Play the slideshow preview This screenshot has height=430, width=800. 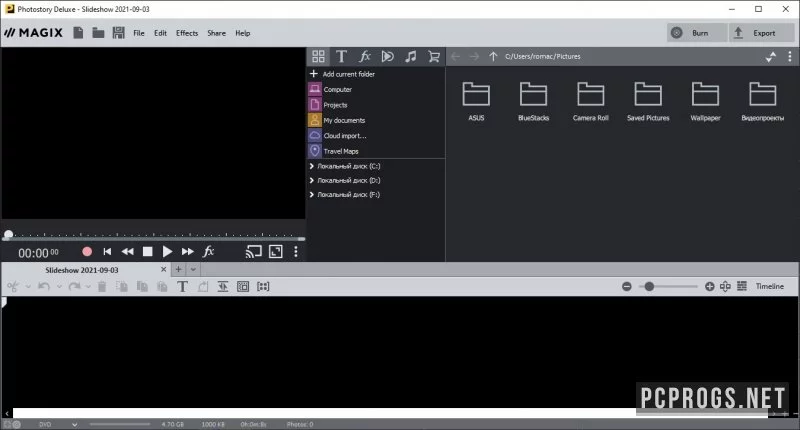[x=167, y=251]
